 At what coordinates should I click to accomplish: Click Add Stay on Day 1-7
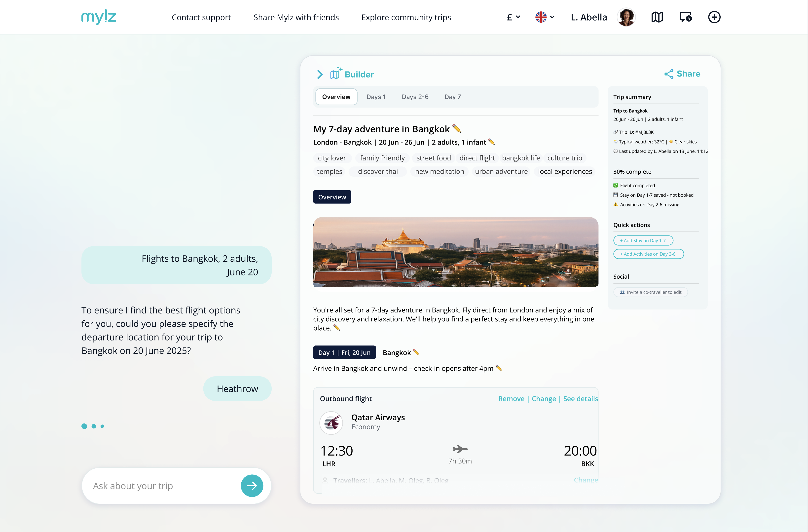coord(643,240)
